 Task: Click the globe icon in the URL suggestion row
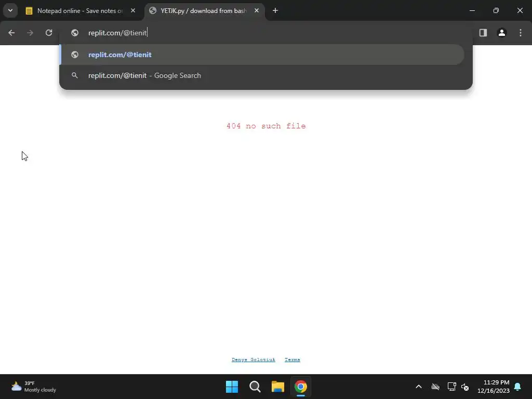pos(75,55)
